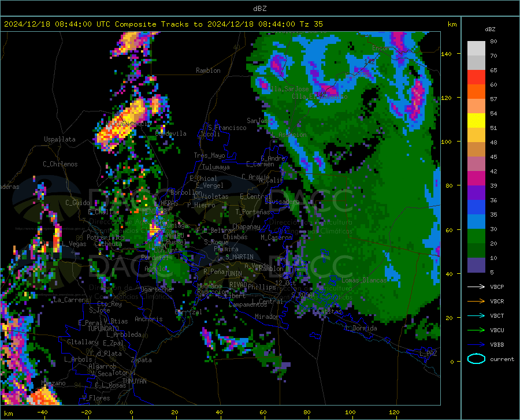Viewport: 520px width, 420px height.
Task: Click the 'L_Dormida' map label
Action: click(x=361, y=328)
